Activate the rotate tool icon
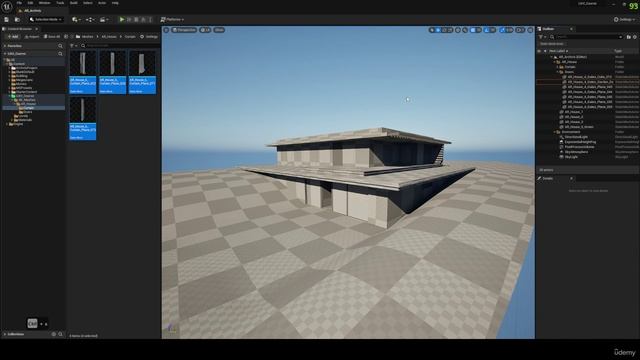This screenshot has width=640, height=360. click(444, 30)
